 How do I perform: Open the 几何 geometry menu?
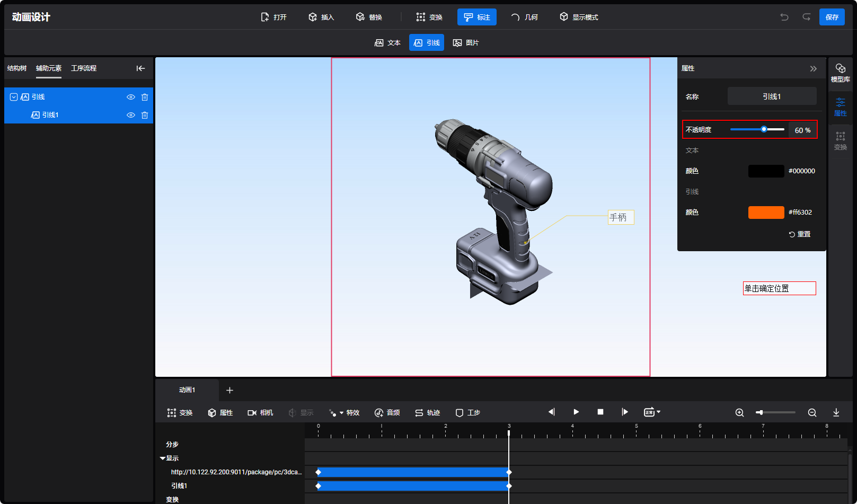point(524,17)
